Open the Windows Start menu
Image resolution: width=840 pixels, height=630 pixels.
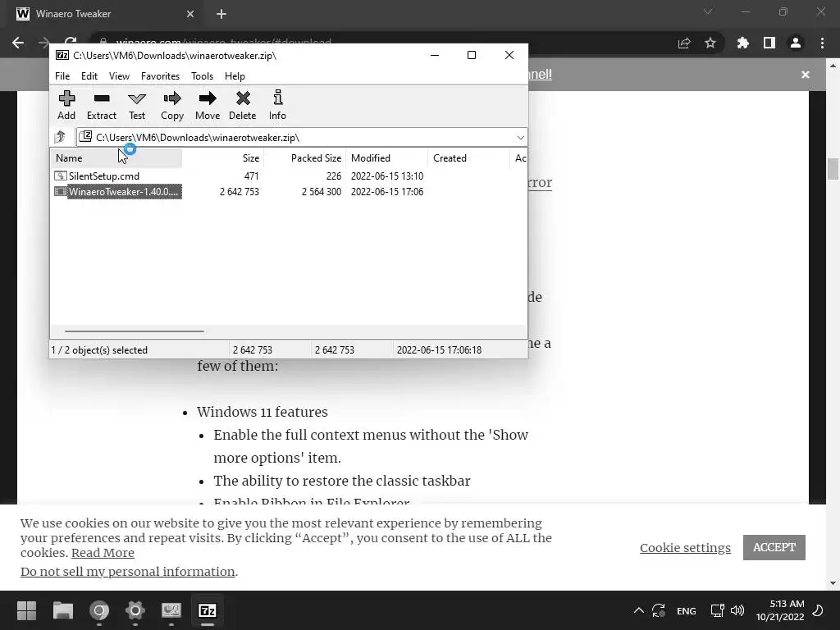pyautogui.click(x=27, y=610)
